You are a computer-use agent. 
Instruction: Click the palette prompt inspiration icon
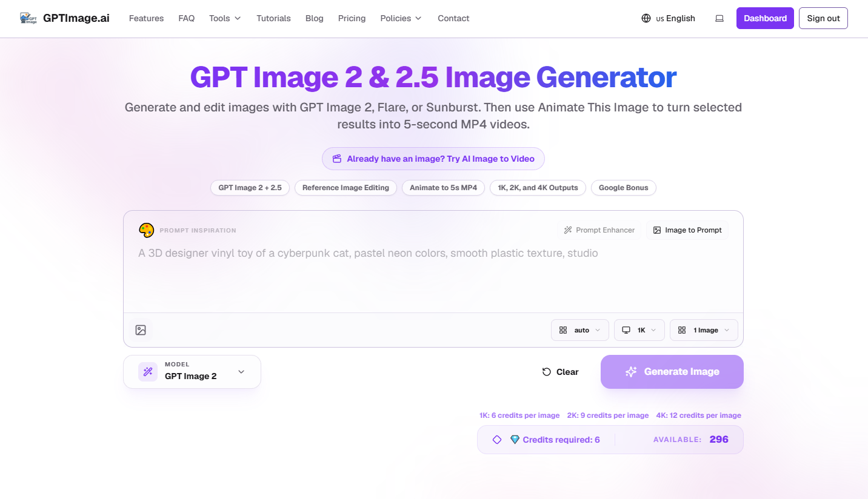(x=147, y=230)
